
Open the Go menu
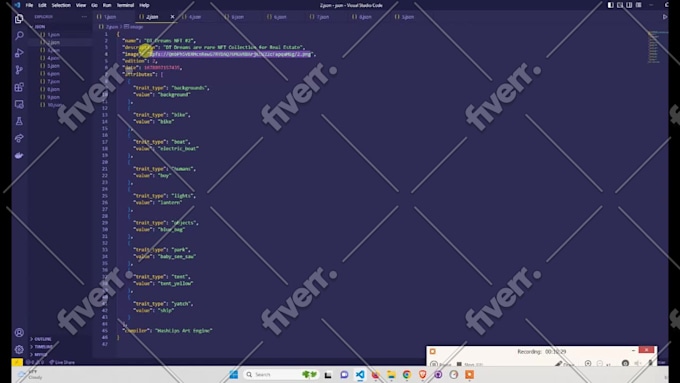(95, 5)
